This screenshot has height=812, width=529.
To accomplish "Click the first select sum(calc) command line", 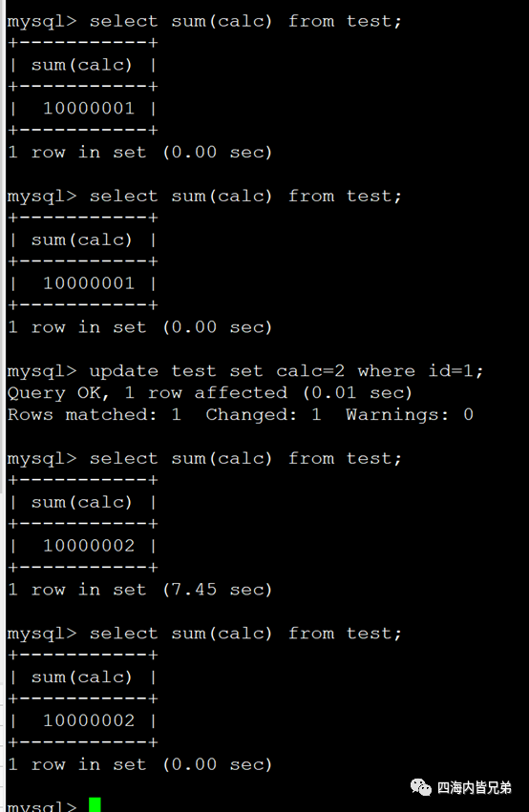I will click(204, 21).
